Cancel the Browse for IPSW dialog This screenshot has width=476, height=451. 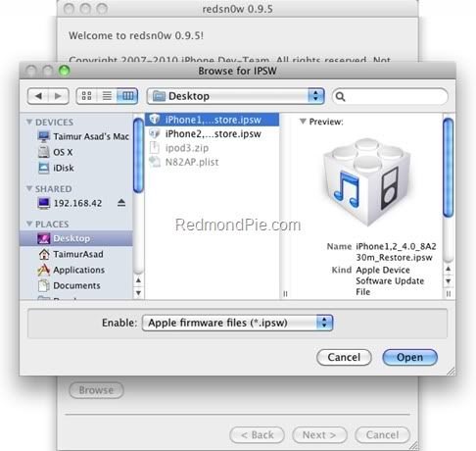344,357
